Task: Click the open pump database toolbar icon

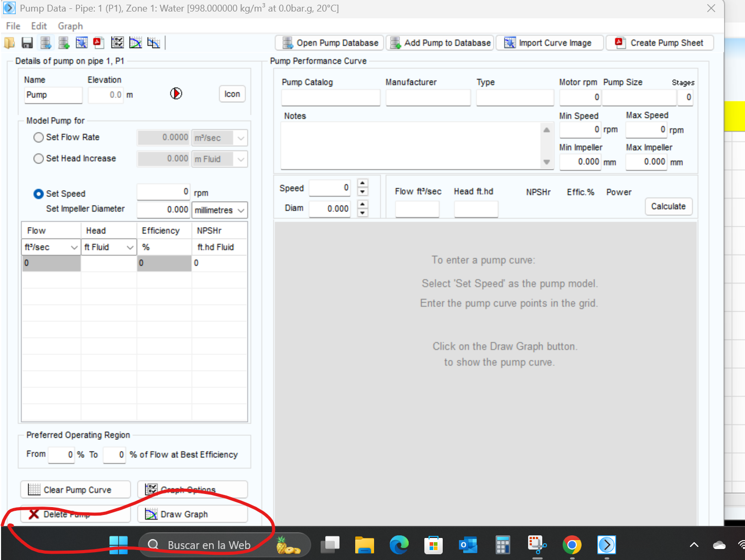Action: (x=46, y=43)
